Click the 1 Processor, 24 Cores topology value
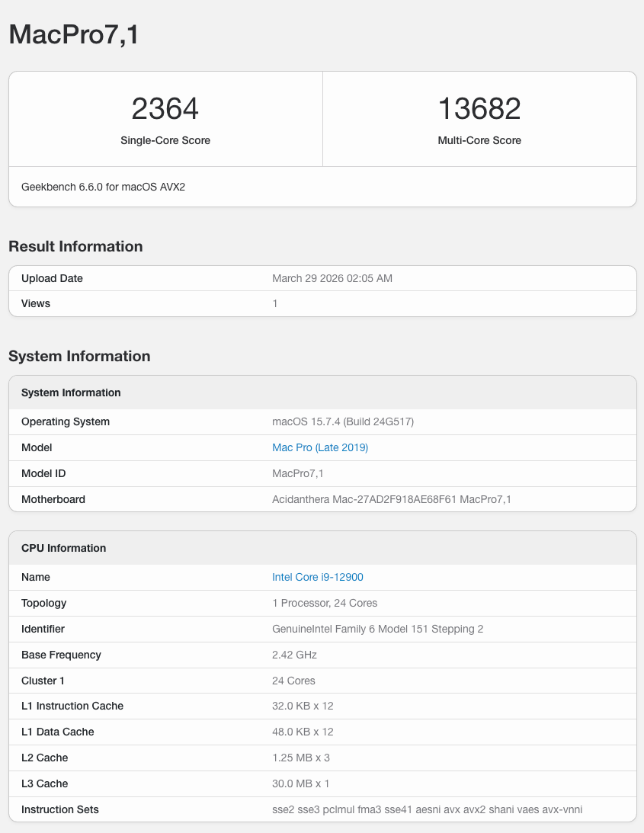The image size is (644, 833). click(325, 603)
